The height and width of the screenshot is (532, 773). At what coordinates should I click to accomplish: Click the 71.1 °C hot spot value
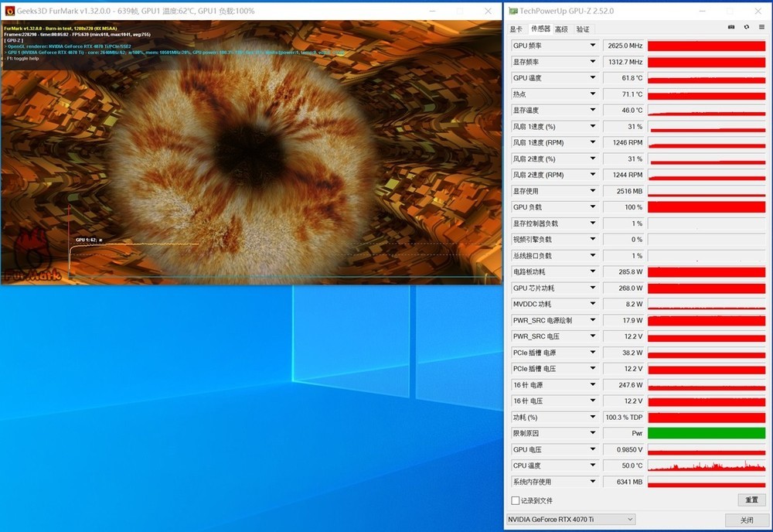[624, 94]
